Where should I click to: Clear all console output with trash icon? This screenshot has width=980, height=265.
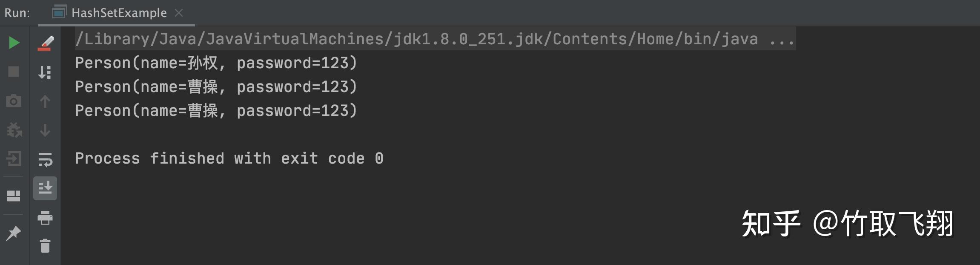45,246
